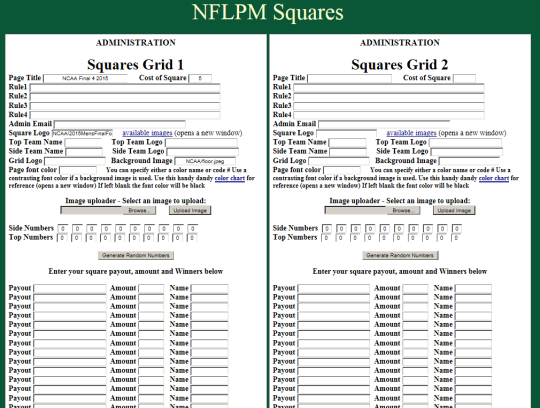Click Generate Random Numbers in Grid 1
540x408 pixels.
[x=136, y=255]
